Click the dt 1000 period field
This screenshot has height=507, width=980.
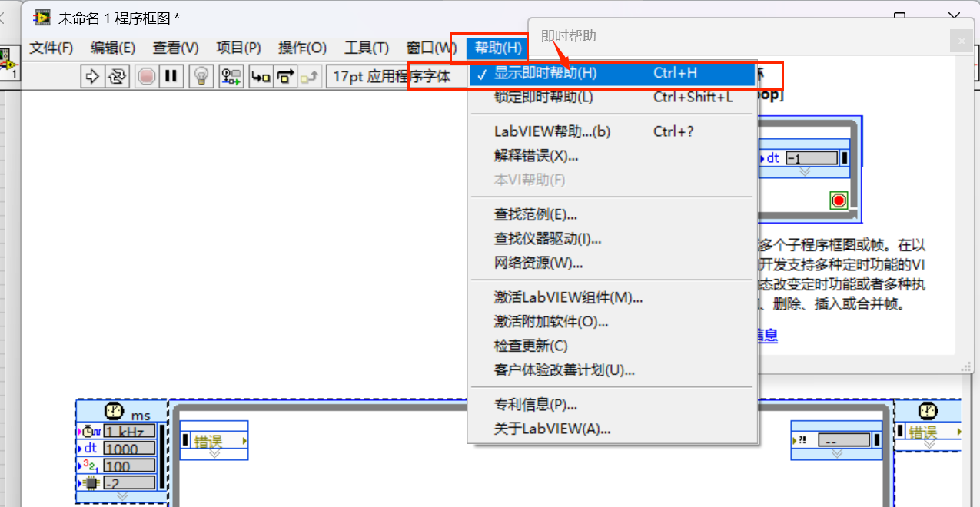(x=130, y=449)
